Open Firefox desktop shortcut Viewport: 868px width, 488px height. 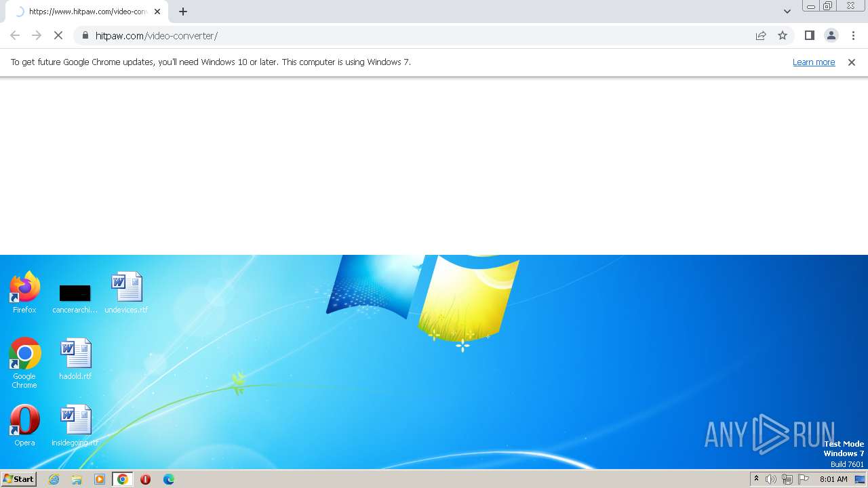click(24, 293)
